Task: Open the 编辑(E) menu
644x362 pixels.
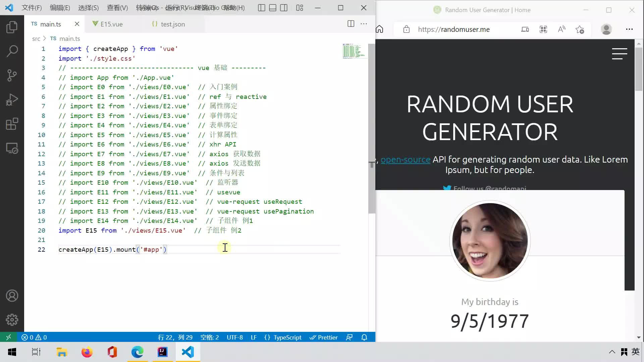Action: point(60,8)
